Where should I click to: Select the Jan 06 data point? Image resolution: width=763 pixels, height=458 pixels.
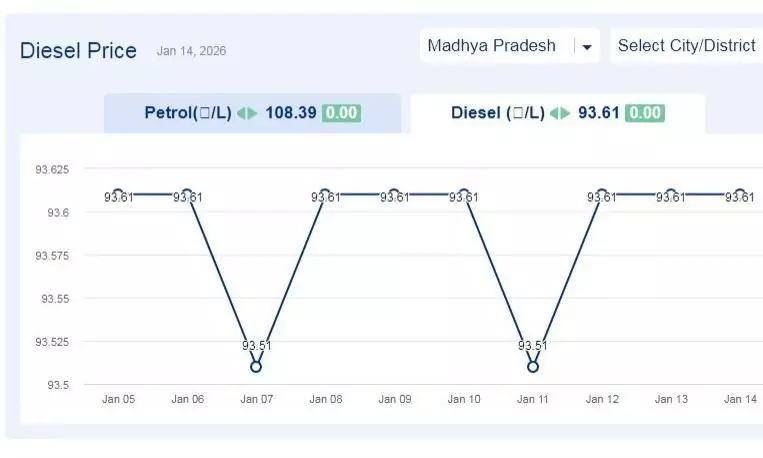coord(187,194)
